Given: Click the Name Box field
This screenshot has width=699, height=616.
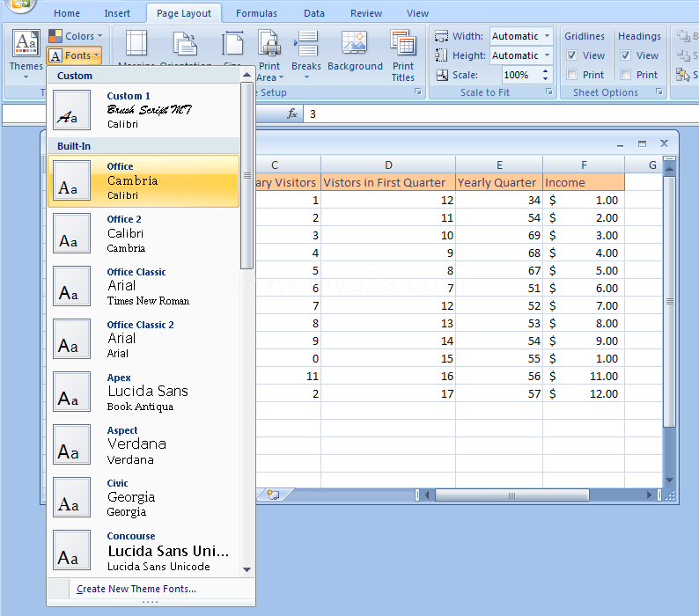Looking at the screenshot, I should pos(24,114).
